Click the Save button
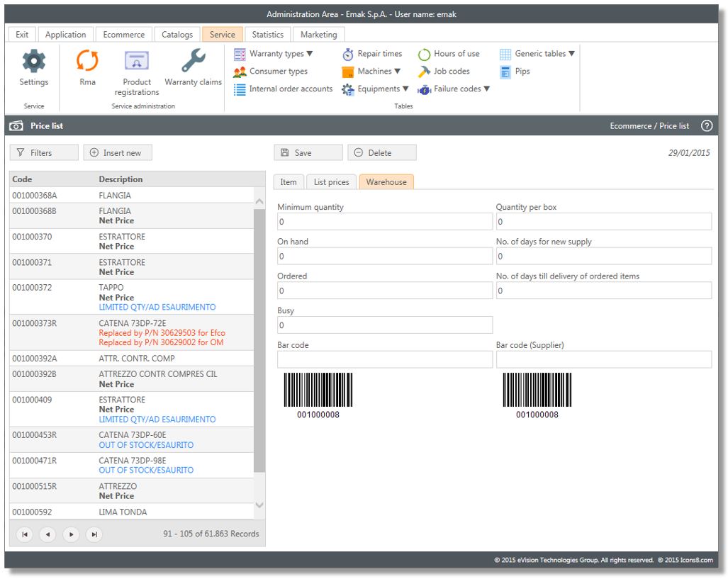This screenshot has height=579, width=728. coord(308,153)
